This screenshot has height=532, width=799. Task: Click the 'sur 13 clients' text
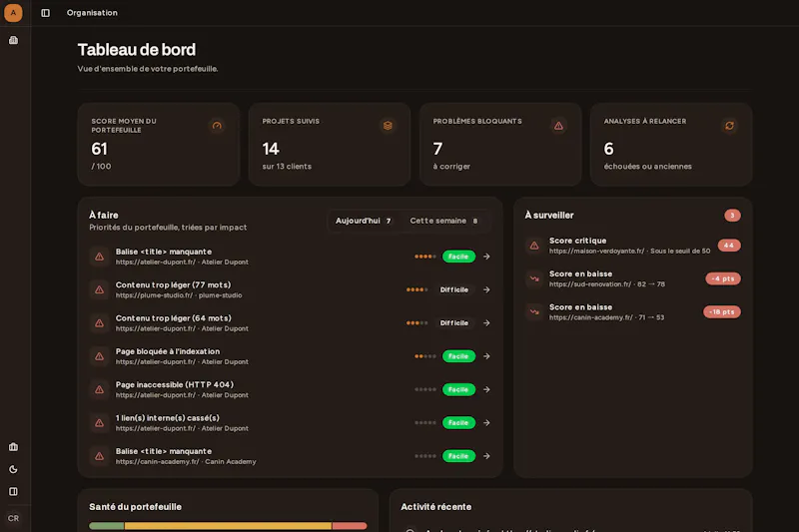pos(287,167)
